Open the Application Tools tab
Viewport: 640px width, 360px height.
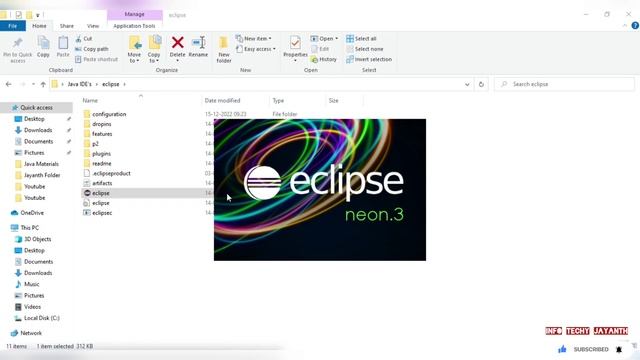point(134,26)
